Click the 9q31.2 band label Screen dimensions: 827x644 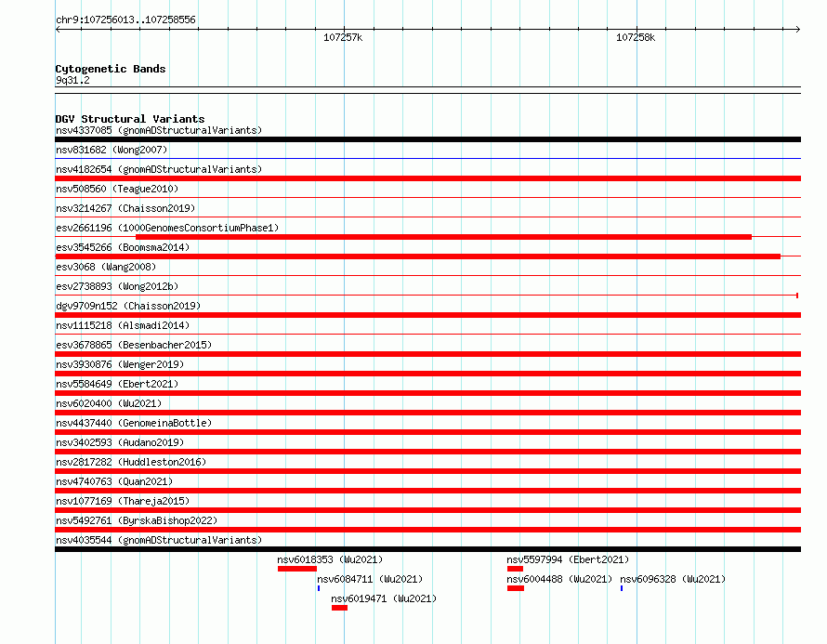pos(72,80)
